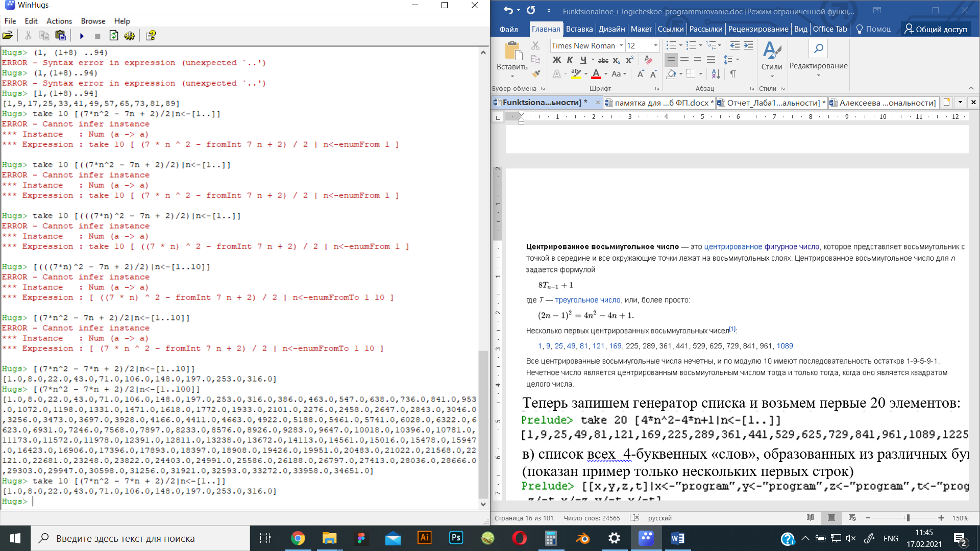Image resolution: width=980 pixels, height=551 pixels.
Task: Collapse the Word ribbon chevron
Action: click(971, 88)
